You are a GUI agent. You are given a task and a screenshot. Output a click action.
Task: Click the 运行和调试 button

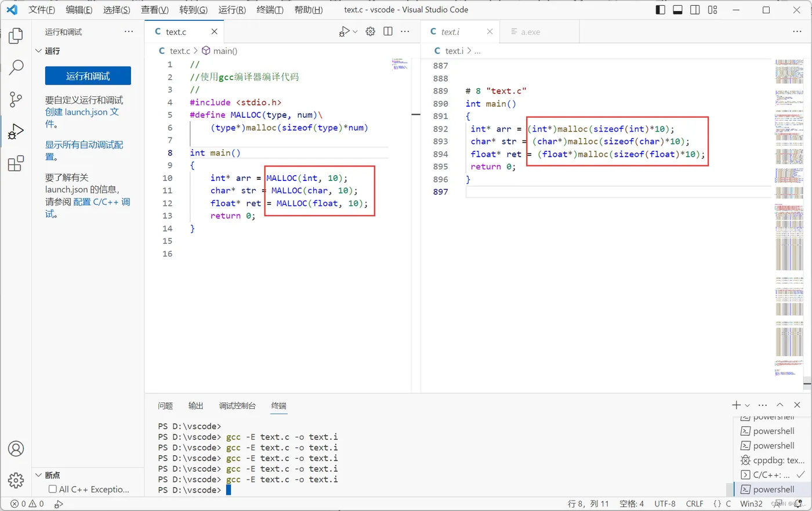pyautogui.click(x=88, y=76)
